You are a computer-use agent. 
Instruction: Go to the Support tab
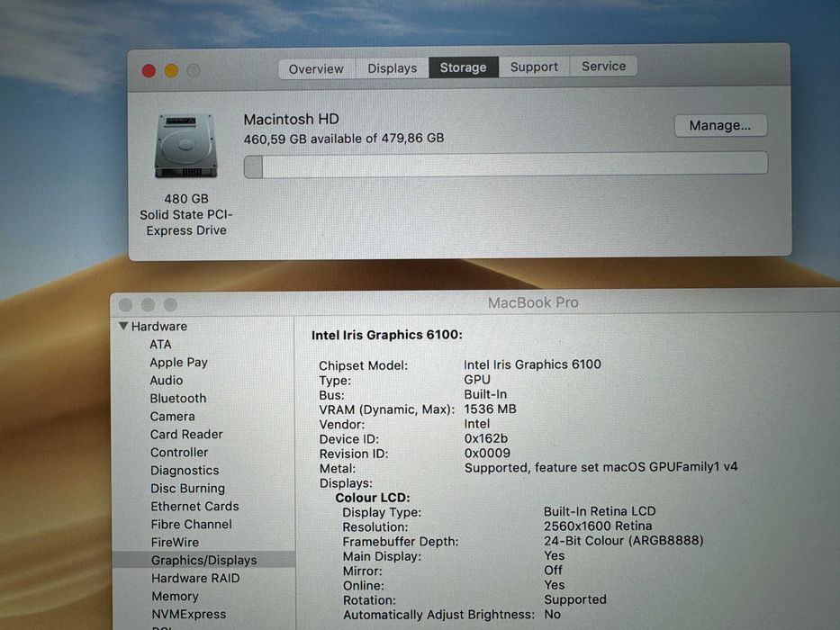coord(534,67)
